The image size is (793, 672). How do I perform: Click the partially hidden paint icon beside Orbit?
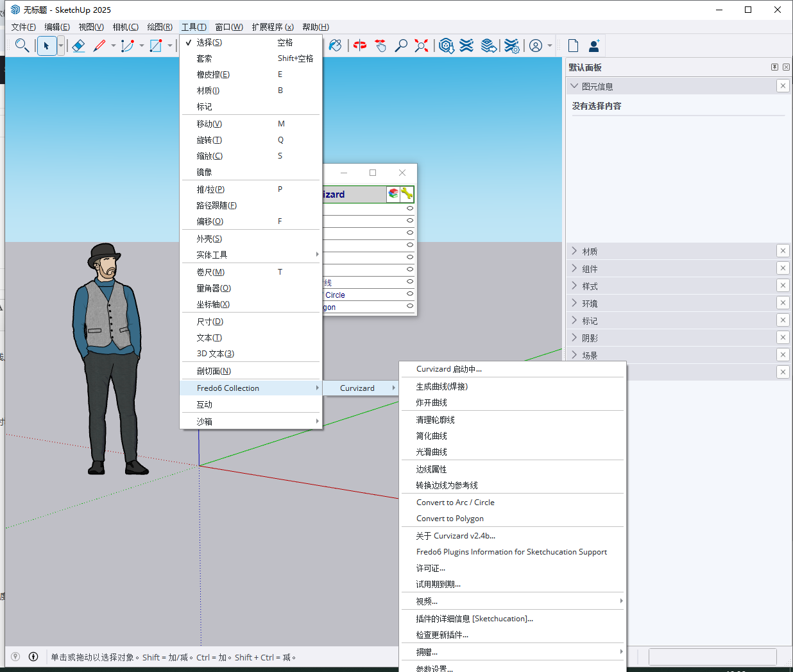coord(335,46)
